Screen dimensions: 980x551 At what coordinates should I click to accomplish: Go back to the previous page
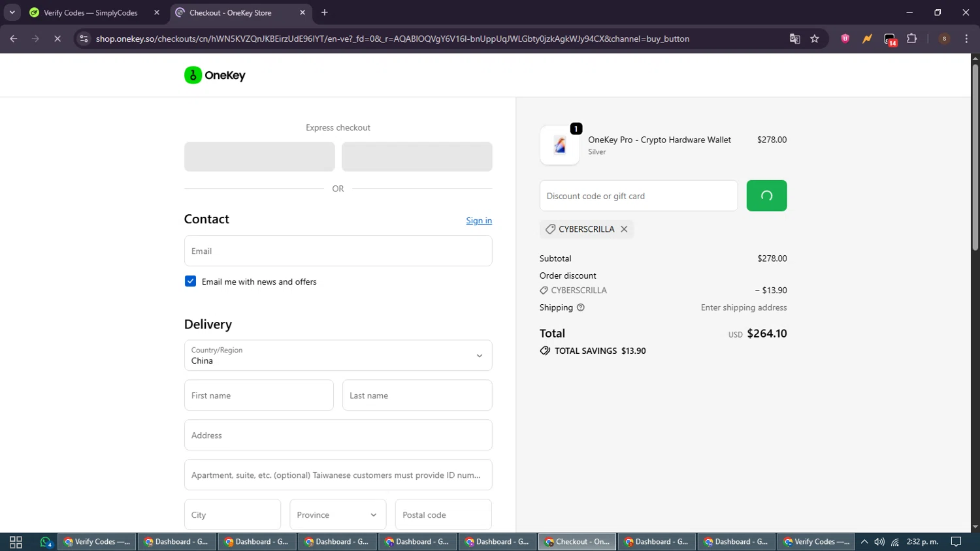pyautogui.click(x=14, y=39)
